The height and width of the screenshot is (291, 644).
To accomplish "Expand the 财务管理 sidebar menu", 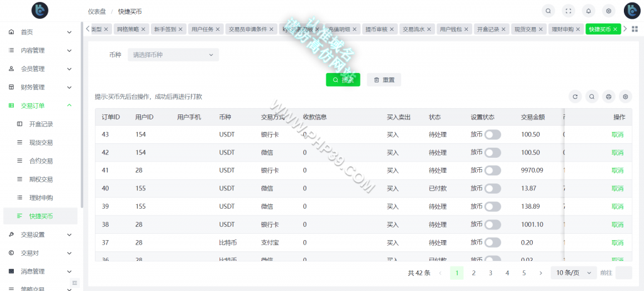I will [41, 87].
